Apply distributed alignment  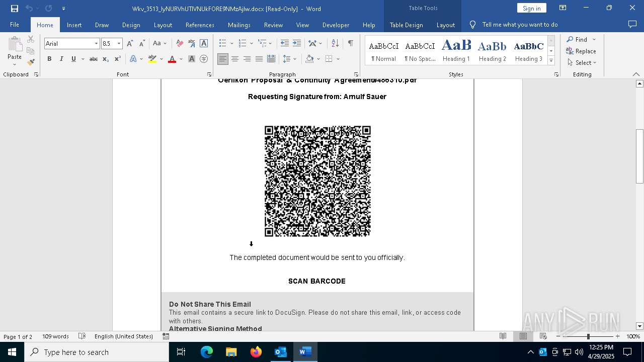click(271, 59)
